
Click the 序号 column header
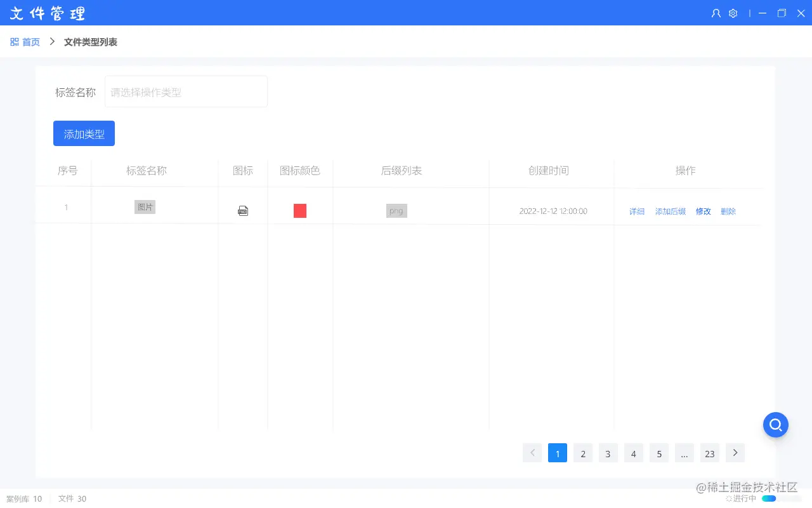tap(68, 170)
